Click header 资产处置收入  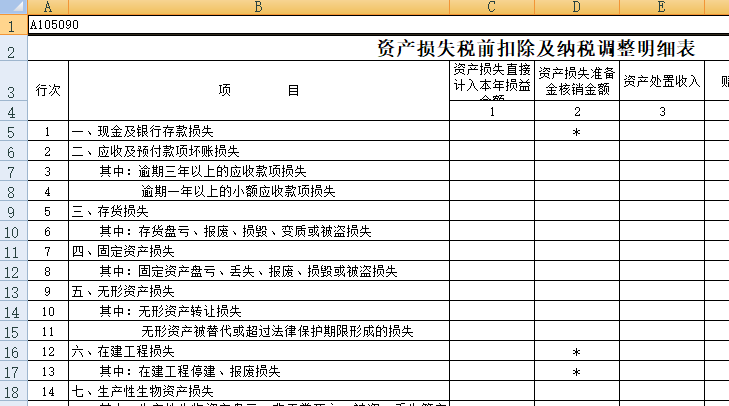click(x=662, y=81)
